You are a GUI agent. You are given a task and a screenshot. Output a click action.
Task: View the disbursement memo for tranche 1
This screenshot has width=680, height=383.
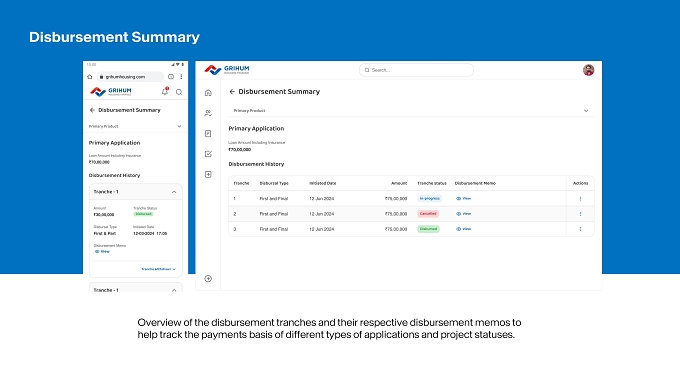463,198
